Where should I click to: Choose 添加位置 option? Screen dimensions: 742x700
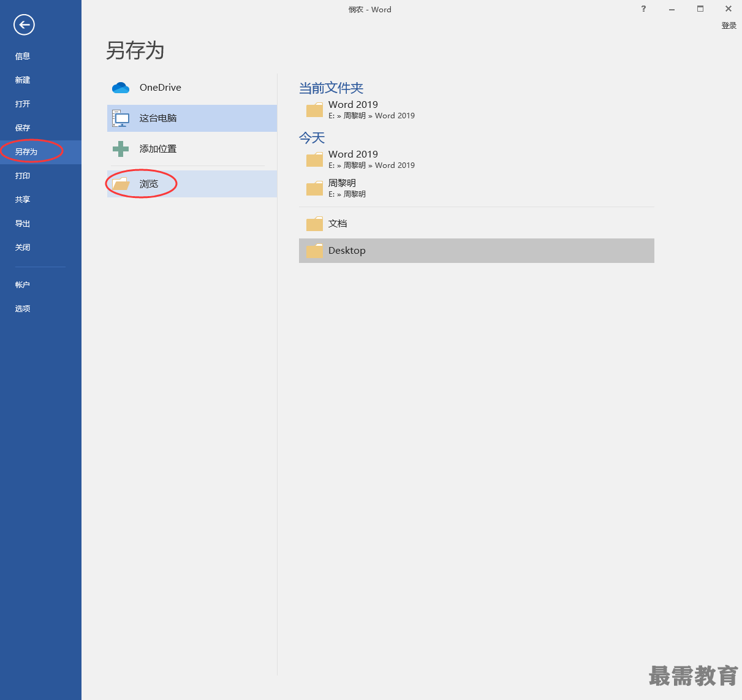[192, 149]
